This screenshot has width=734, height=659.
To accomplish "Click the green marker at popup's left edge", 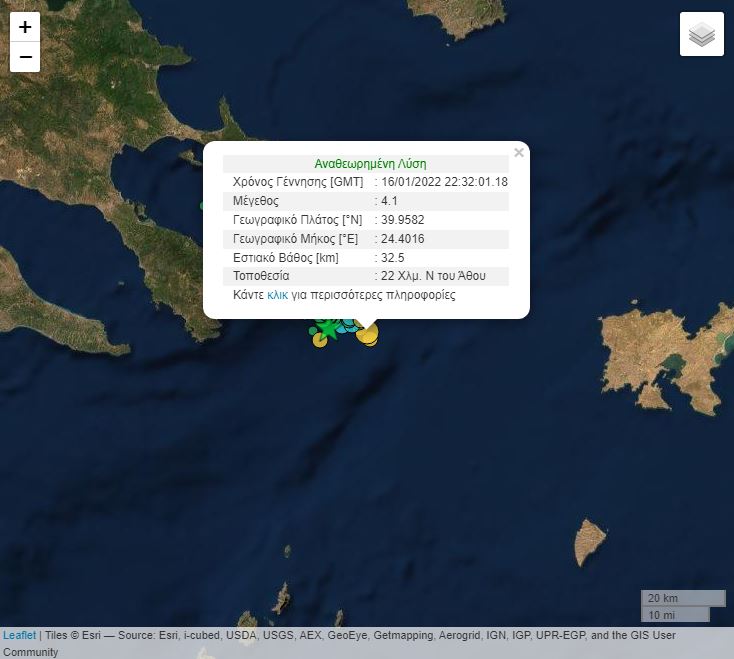I will pyautogui.click(x=203, y=206).
